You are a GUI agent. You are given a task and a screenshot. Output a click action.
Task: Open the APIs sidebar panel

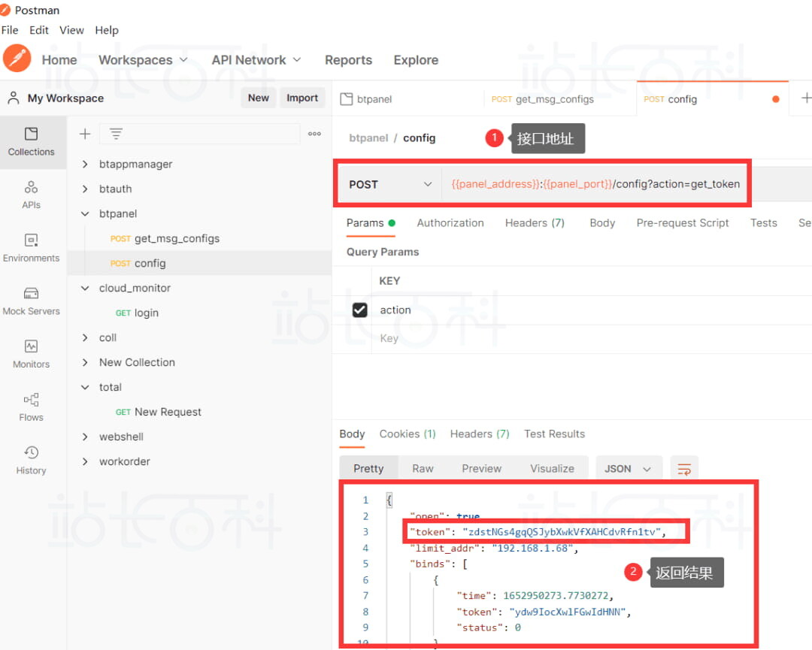point(31,195)
